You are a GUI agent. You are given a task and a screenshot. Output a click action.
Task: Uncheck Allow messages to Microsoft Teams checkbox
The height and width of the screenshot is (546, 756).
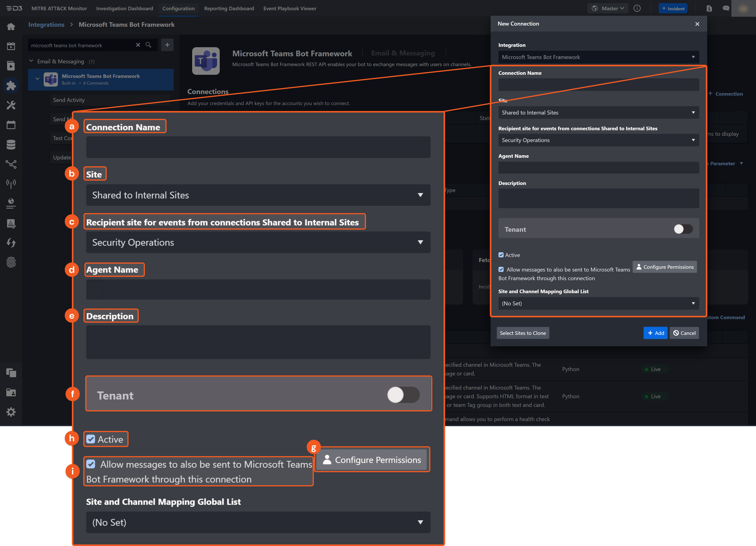click(x=501, y=269)
